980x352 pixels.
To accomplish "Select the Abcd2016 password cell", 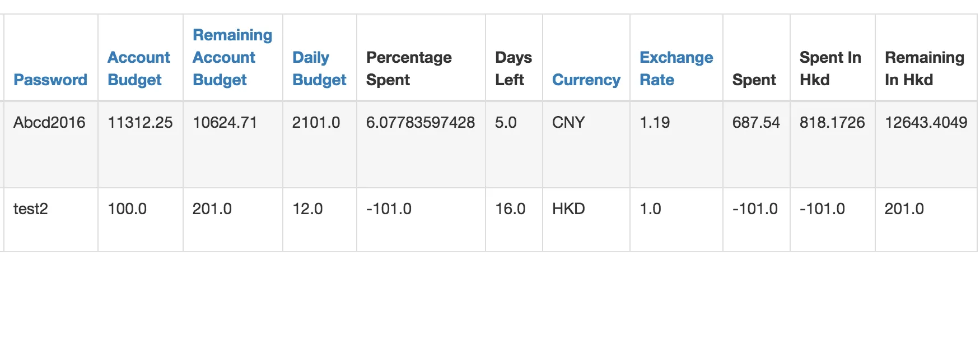I will [49, 122].
